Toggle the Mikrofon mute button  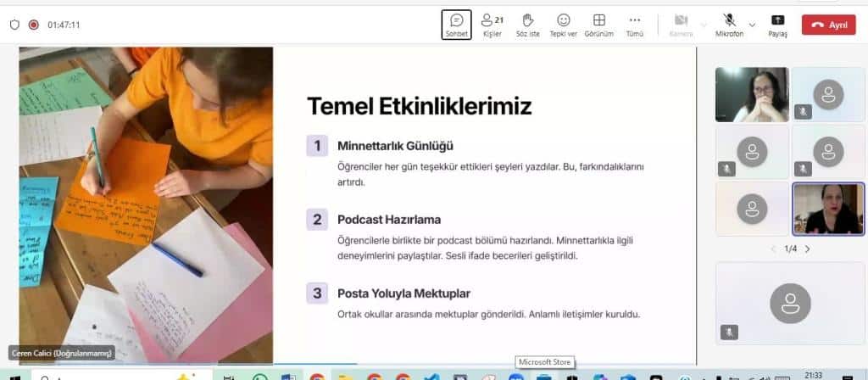[729, 24]
